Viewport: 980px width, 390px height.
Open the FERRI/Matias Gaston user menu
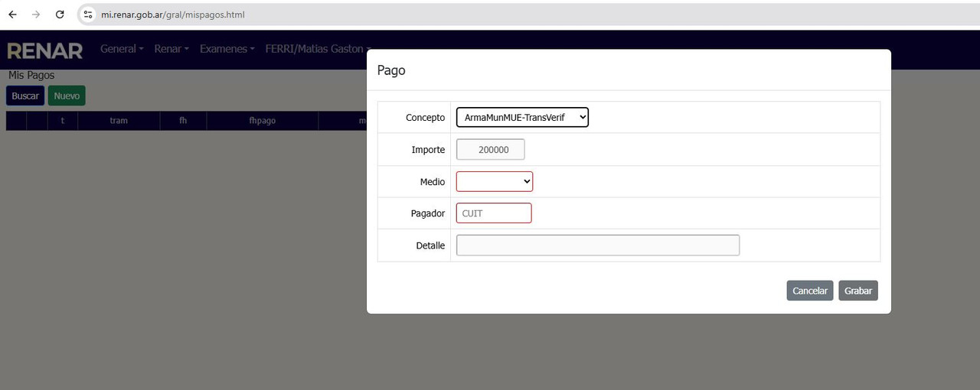click(318, 49)
